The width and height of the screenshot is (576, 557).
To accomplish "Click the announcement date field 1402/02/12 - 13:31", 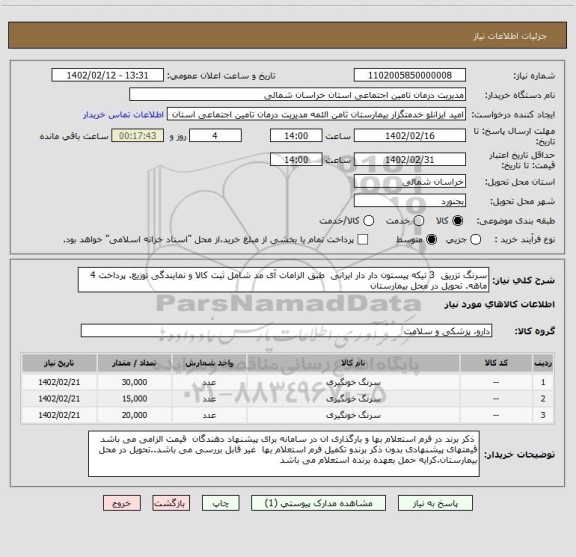I will (x=108, y=75).
